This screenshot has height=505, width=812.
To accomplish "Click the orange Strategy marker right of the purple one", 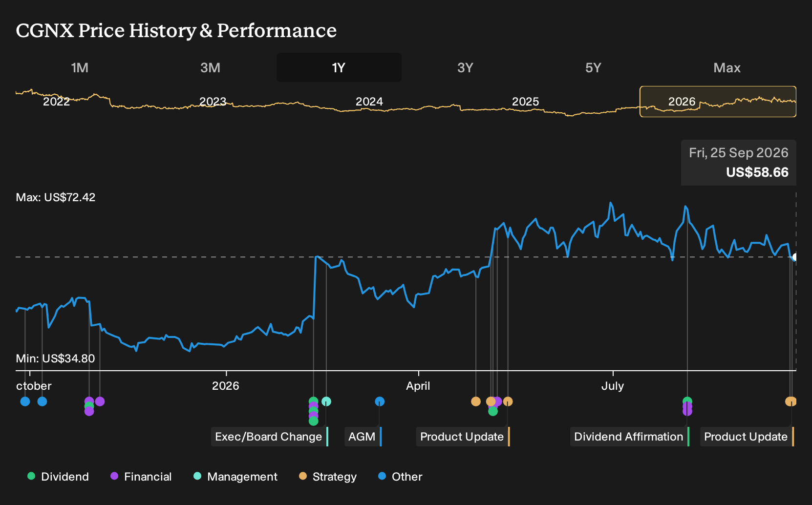I will [x=508, y=401].
